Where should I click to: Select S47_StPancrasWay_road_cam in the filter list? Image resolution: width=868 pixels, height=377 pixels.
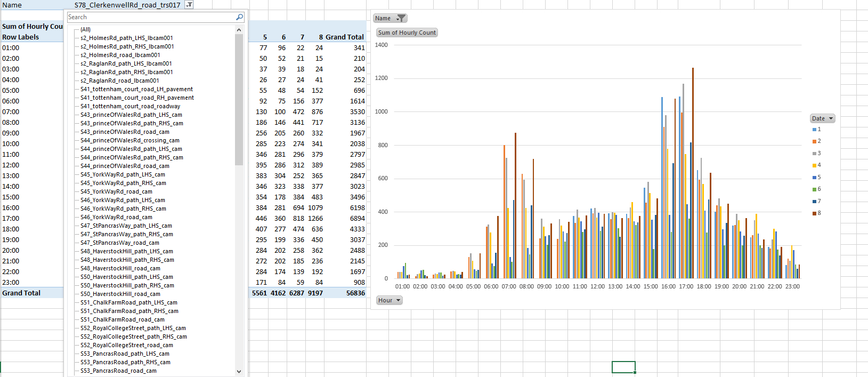coord(119,243)
